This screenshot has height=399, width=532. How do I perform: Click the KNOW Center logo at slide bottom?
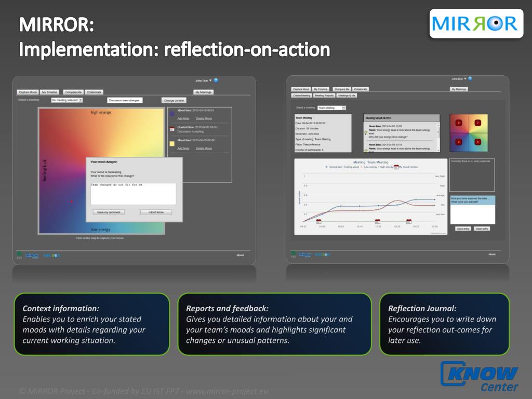click(x=480, y=377)
